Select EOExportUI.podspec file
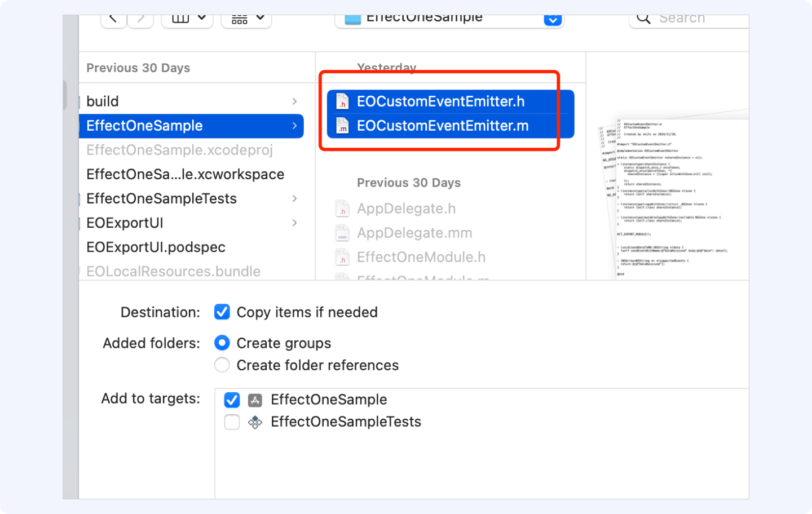812x514 pixels. tap(156, 247)
